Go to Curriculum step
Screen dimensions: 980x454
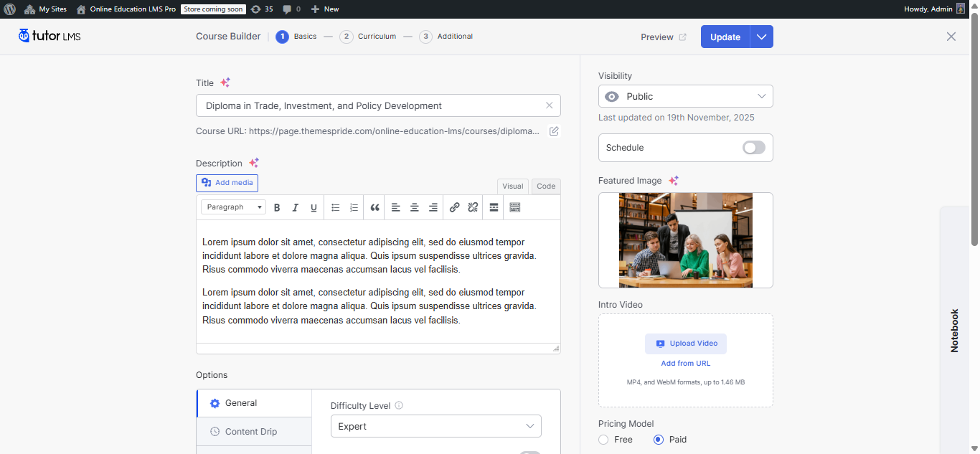[x=369, y=37]
